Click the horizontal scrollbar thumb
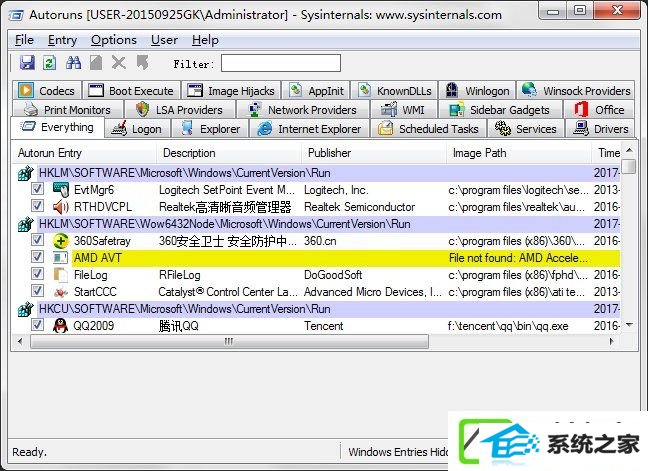The image size is (648, 471). click(229, 341)
